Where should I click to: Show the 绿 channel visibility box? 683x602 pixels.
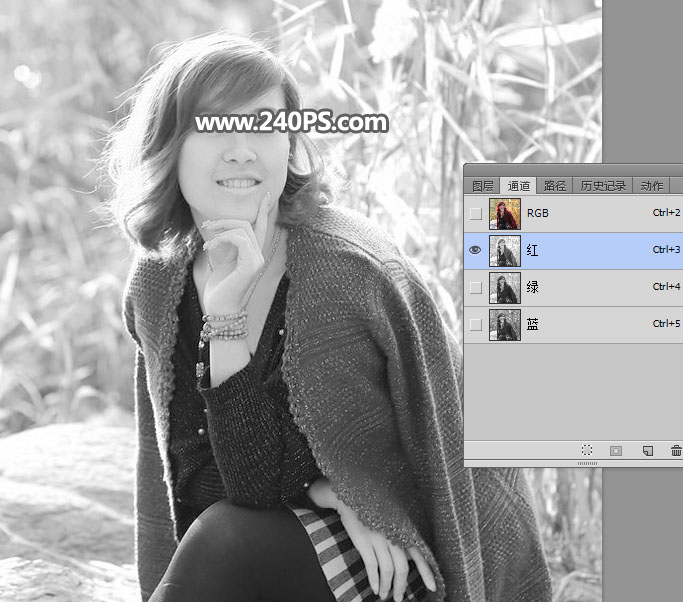pos(476,287)
